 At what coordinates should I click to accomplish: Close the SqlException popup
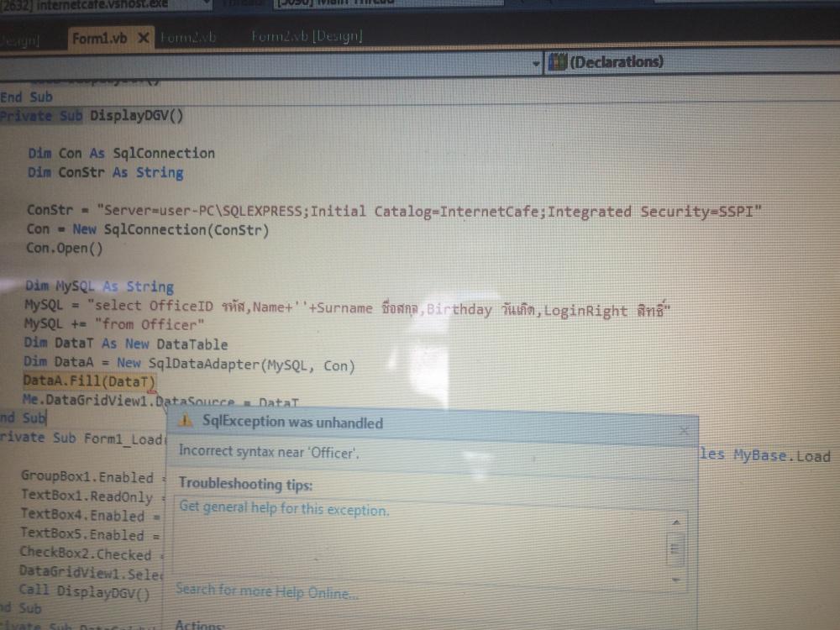click(684, 430)
